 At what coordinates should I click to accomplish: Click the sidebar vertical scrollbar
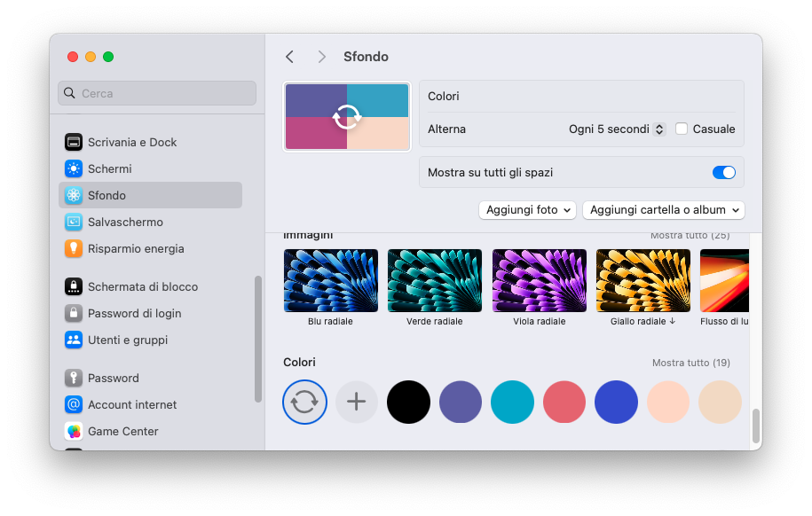(258, 339)
